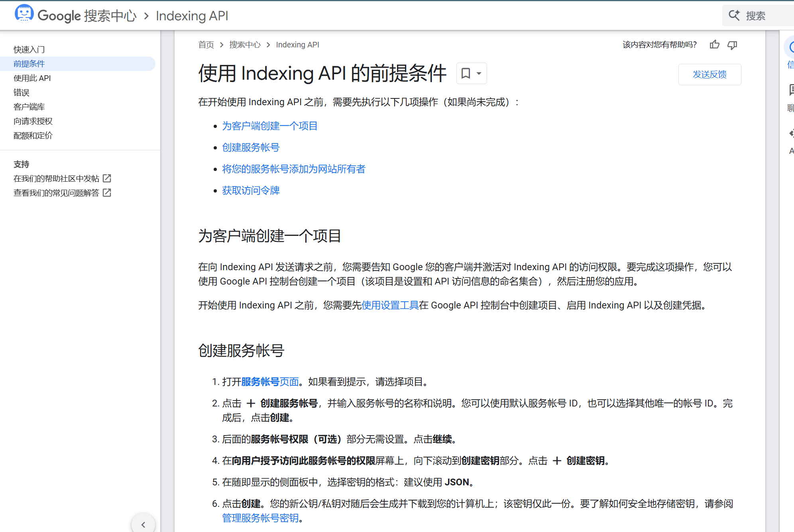
Task: Click the 该内容对您有帮助吗? text
Action: (x=660, y=45)
